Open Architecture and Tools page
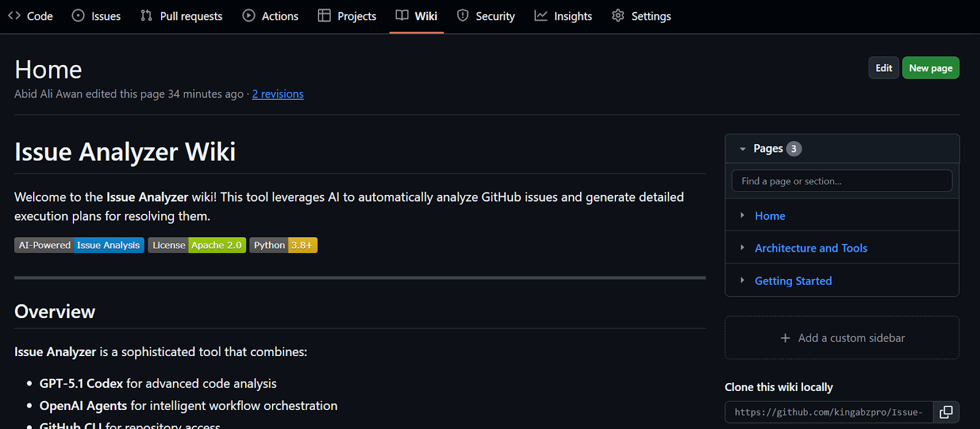 click(x=811, y=248)
